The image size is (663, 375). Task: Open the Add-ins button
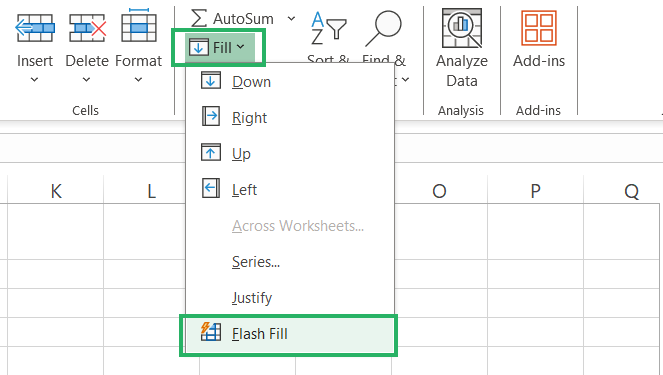coord(539,39)
